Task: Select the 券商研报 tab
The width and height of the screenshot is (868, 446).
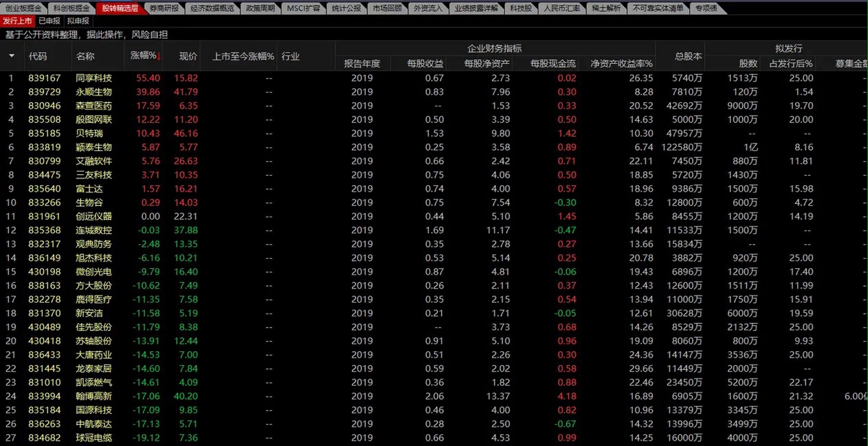Action: [164, 8]
